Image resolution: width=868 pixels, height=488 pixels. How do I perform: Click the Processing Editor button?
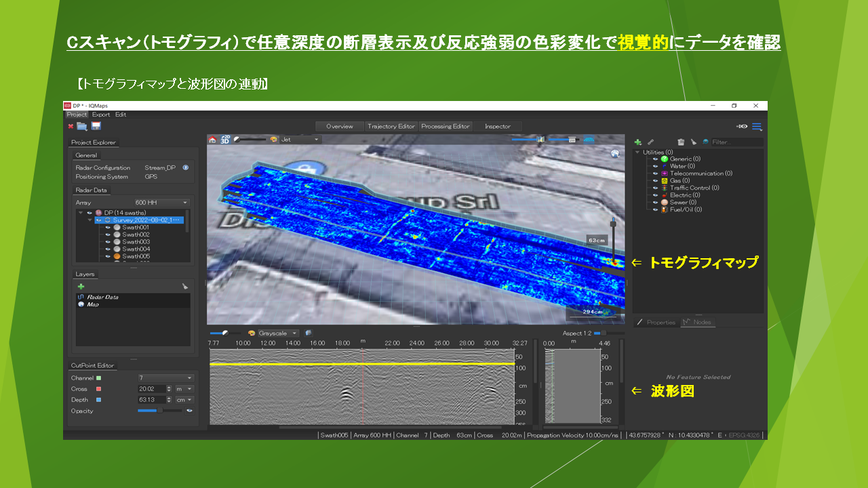[x=445, y=127]
